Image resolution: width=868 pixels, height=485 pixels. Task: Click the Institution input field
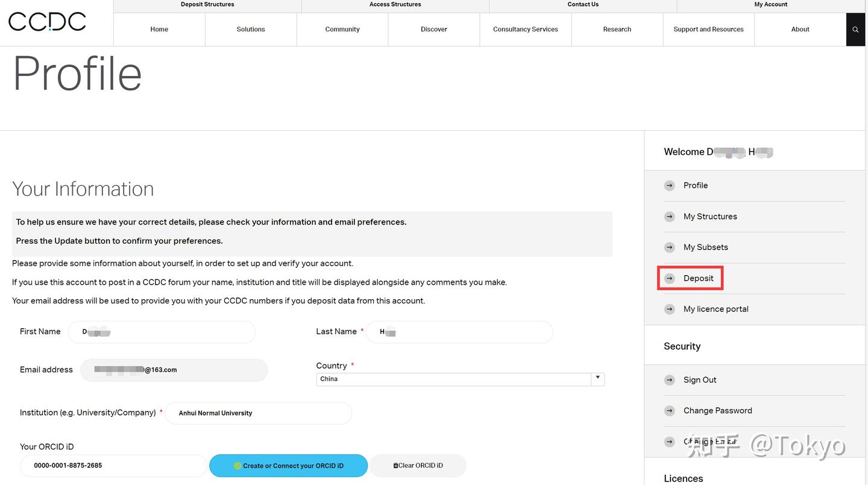tap(258, 413)
